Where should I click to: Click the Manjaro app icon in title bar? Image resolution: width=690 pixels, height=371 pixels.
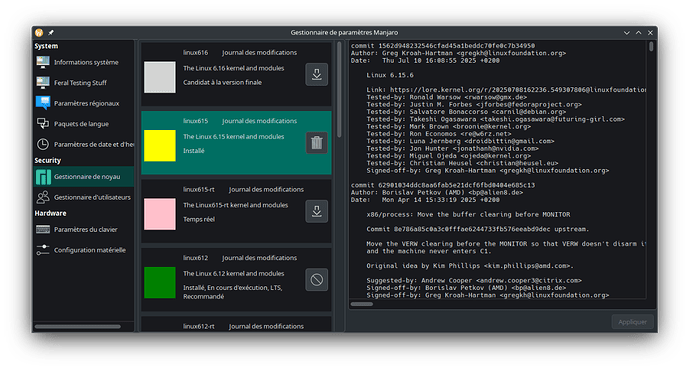[x=39, y=33]
